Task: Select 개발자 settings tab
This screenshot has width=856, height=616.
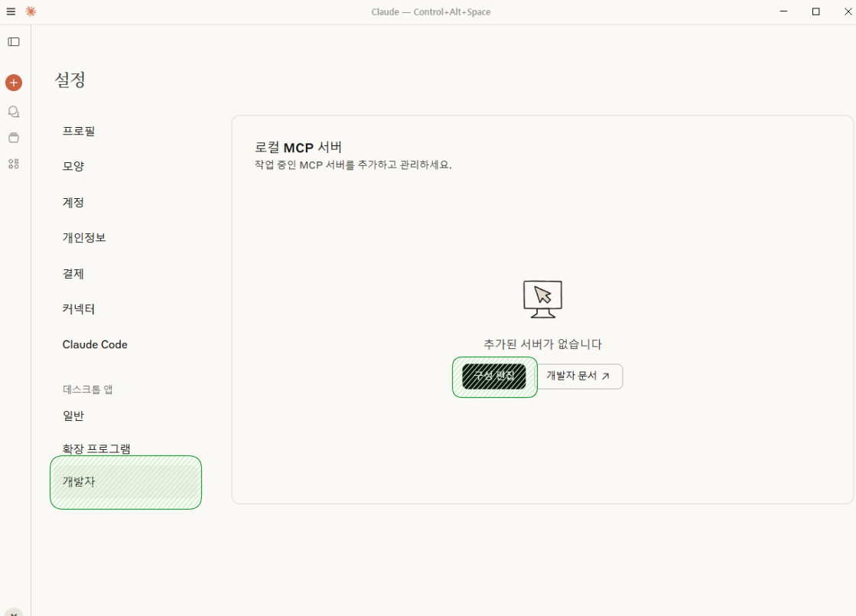Action: 125,482
